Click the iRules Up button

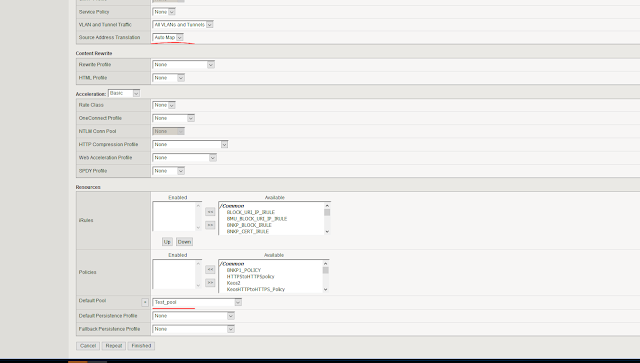[x=167, y=242]
